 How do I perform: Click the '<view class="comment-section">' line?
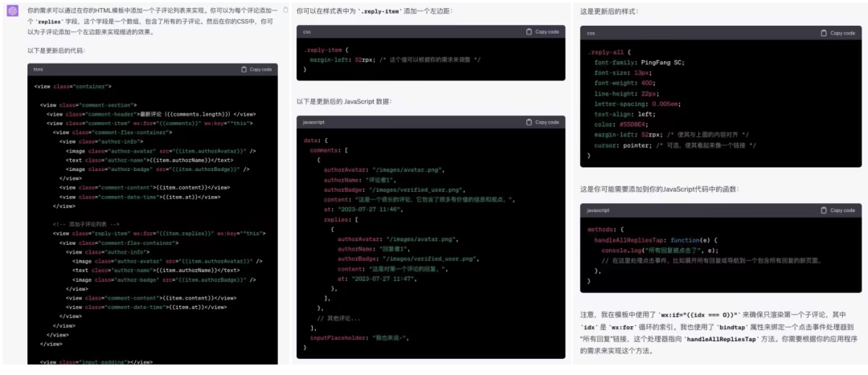point(88,105)
